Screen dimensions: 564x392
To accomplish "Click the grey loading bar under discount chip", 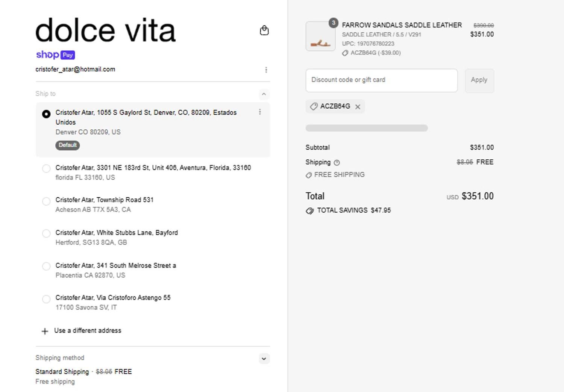I will coord(367,128).
